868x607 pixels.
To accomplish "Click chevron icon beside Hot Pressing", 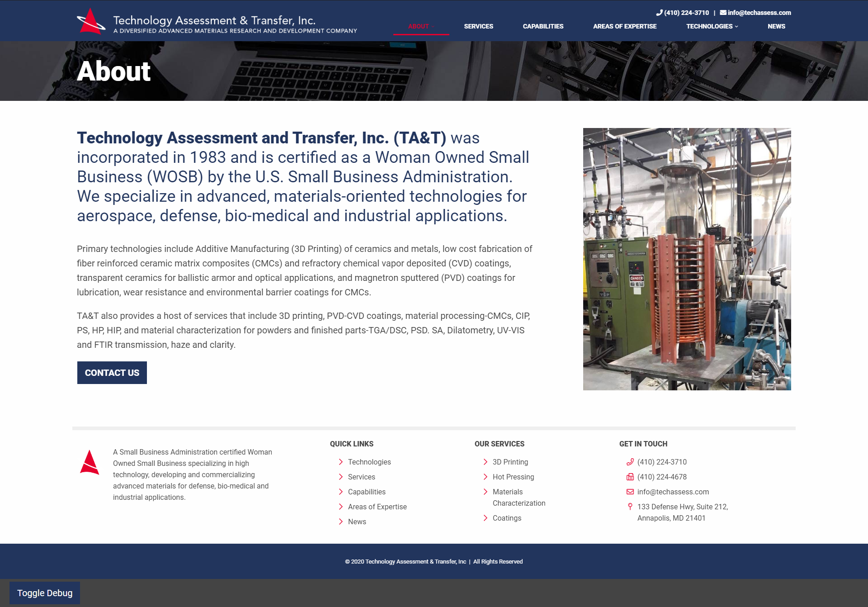I will 486,477.
